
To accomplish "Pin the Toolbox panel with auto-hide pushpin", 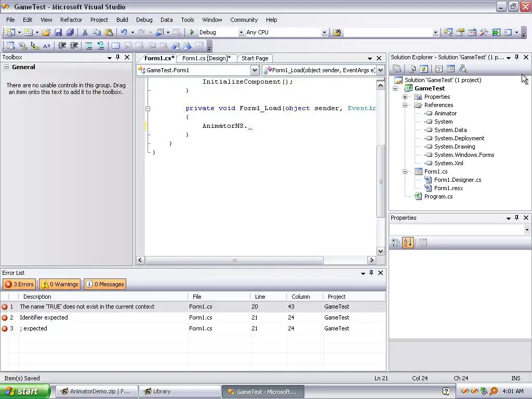I will coord(118,57).
